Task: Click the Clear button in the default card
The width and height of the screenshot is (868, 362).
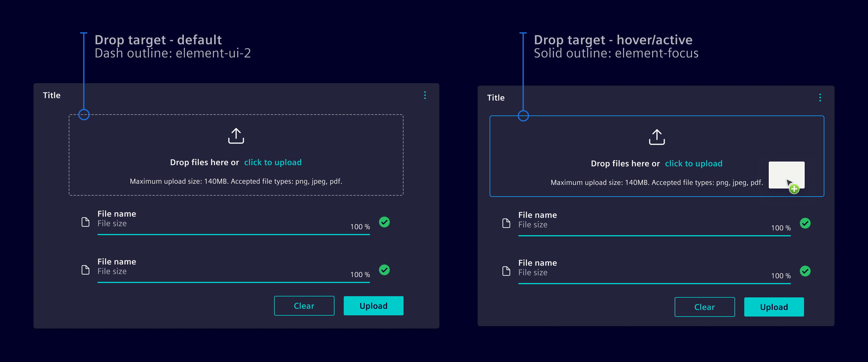Action: pos(304,306)
